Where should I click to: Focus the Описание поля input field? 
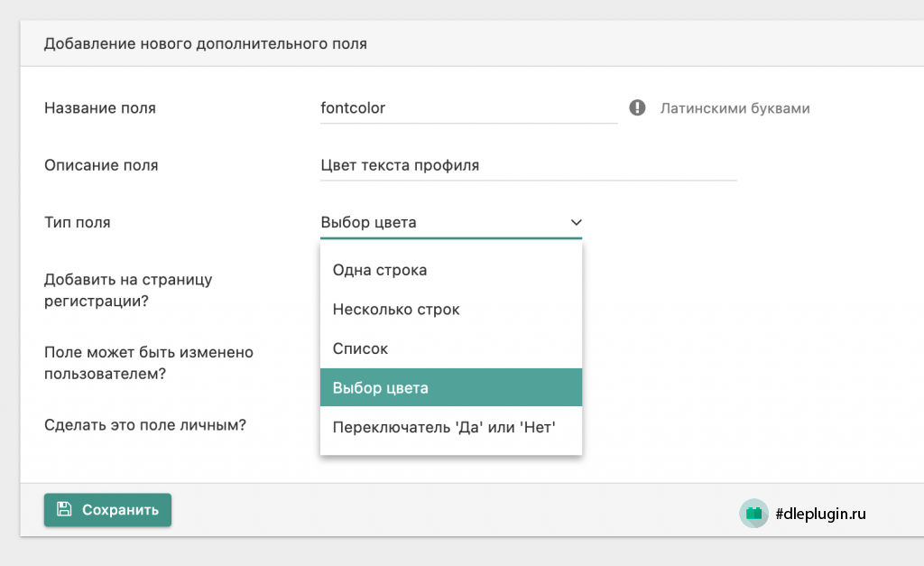(x=528, y=165)
